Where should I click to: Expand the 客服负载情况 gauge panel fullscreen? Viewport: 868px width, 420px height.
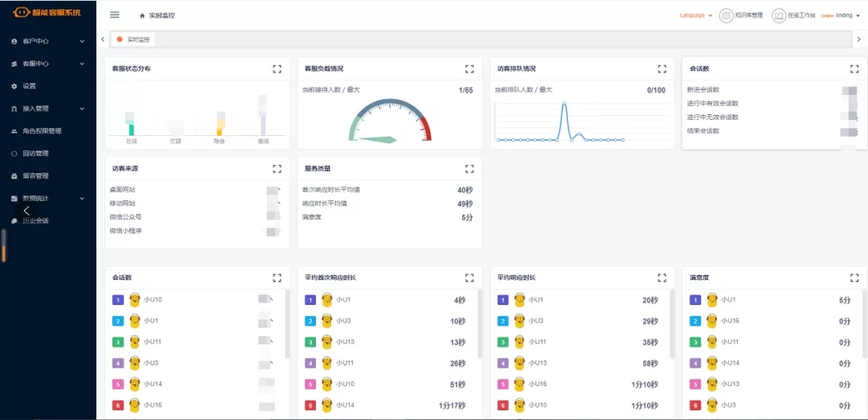(x=469, y=69)
